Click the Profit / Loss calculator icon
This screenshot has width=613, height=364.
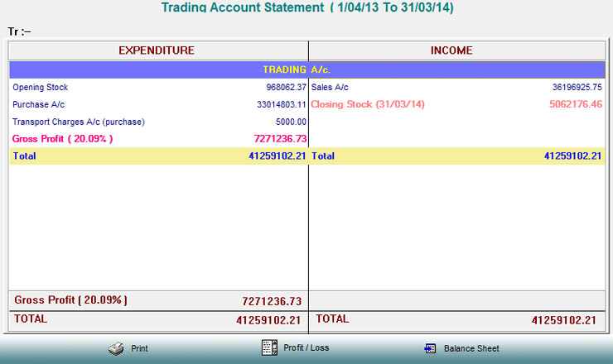[268, 347]
